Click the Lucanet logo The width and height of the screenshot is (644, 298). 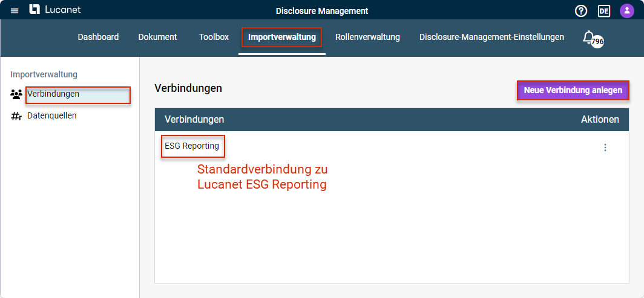[x=55, y=10]
